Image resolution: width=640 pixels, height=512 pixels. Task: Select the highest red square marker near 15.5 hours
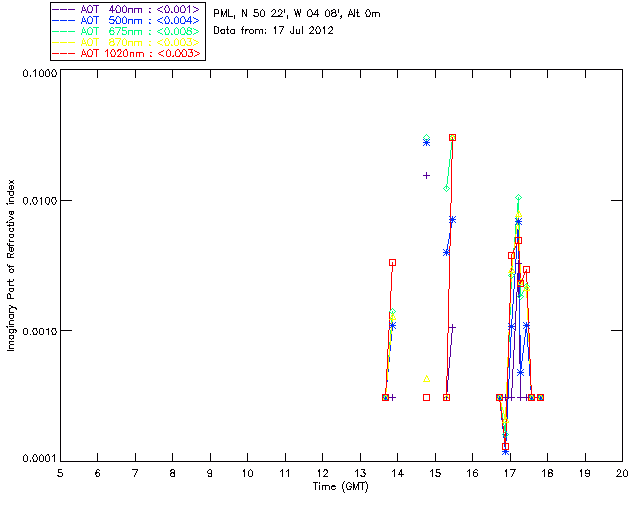click(452, 138)
